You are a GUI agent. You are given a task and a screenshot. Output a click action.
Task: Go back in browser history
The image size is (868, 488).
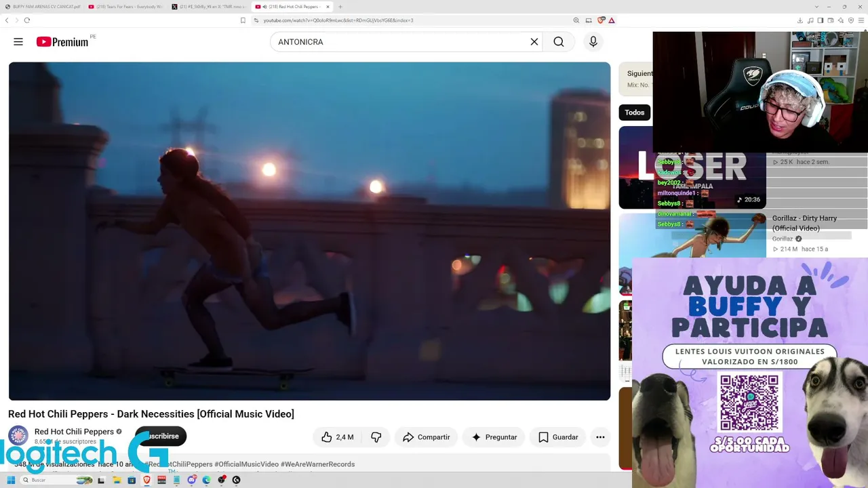tap(7, 20)
